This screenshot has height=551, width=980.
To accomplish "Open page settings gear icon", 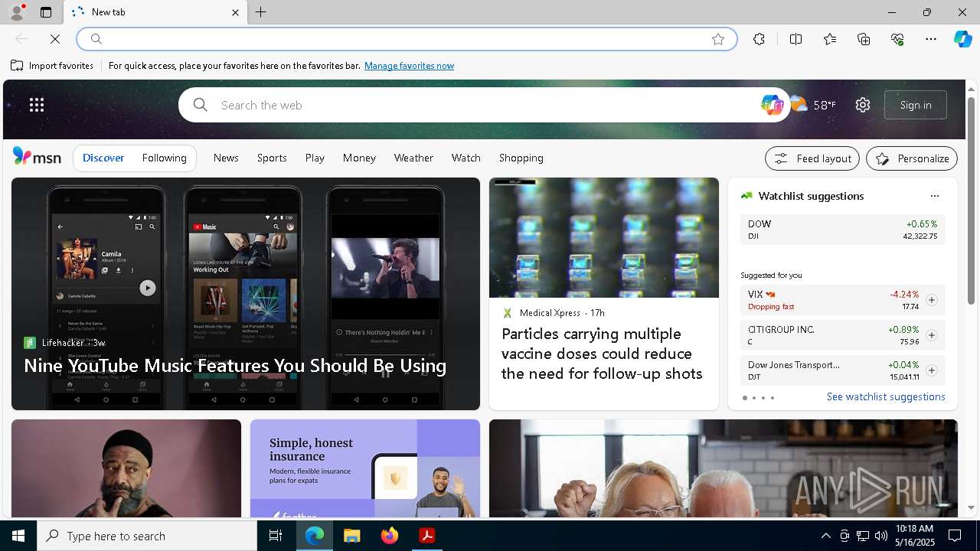I will tap(863, 105).
